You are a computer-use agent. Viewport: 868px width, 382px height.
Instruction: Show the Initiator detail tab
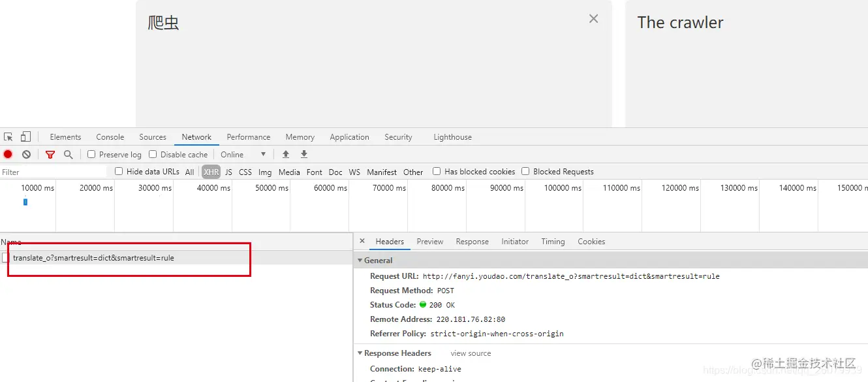coord(515,242)
